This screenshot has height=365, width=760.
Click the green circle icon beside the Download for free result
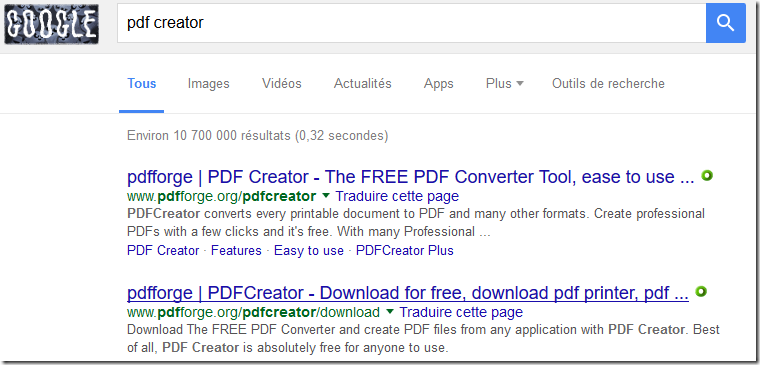701,292
